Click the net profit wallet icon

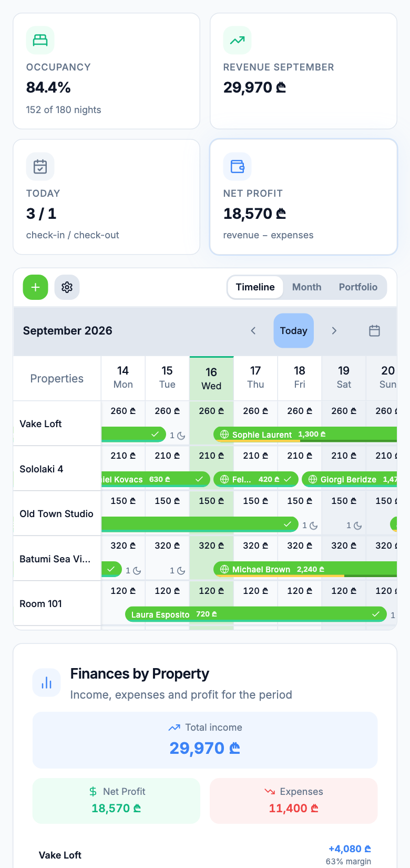click(238, 166)
